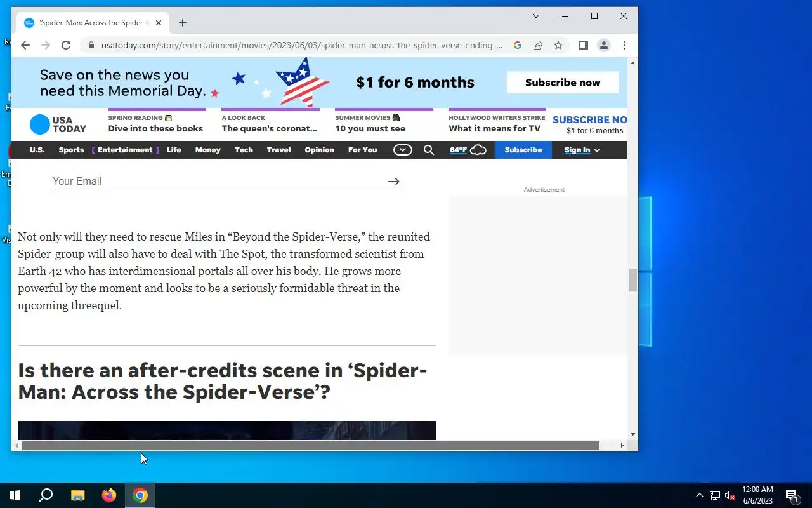812x508 pixels.
Task: Launch Firefox from taskbar
Action: 109,495
